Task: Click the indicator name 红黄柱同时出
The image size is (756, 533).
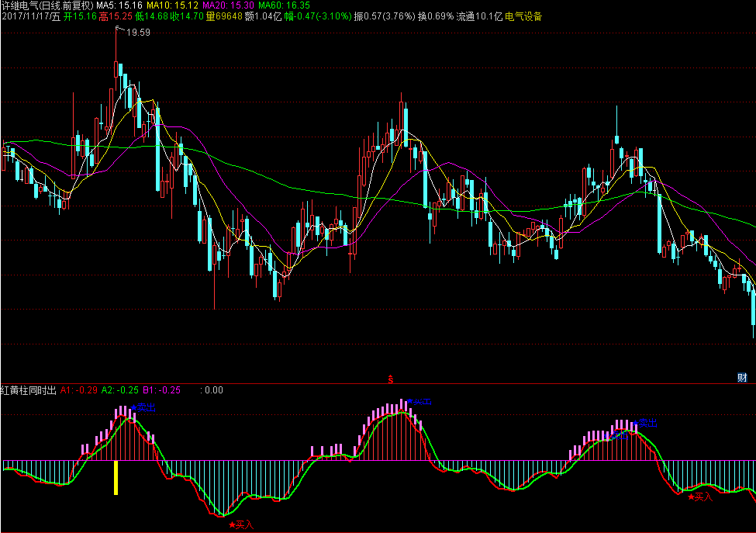Action: point(29,390)
